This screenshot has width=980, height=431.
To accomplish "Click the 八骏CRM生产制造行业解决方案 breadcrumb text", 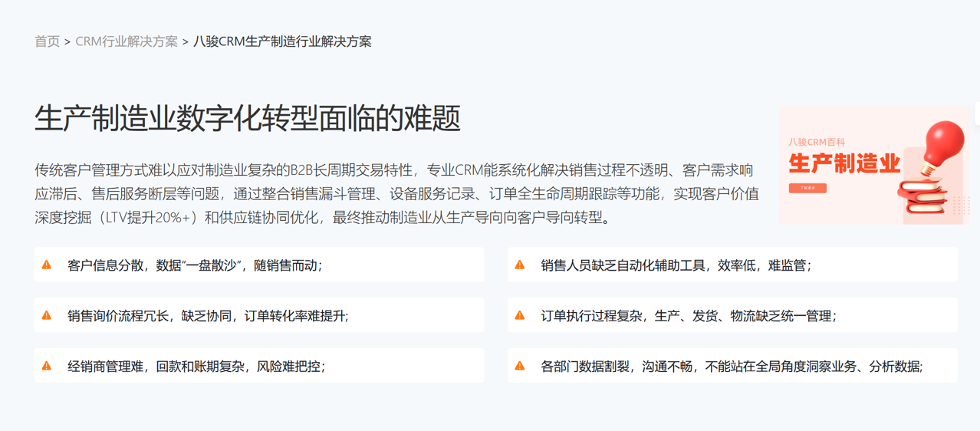I will point(282,41).
